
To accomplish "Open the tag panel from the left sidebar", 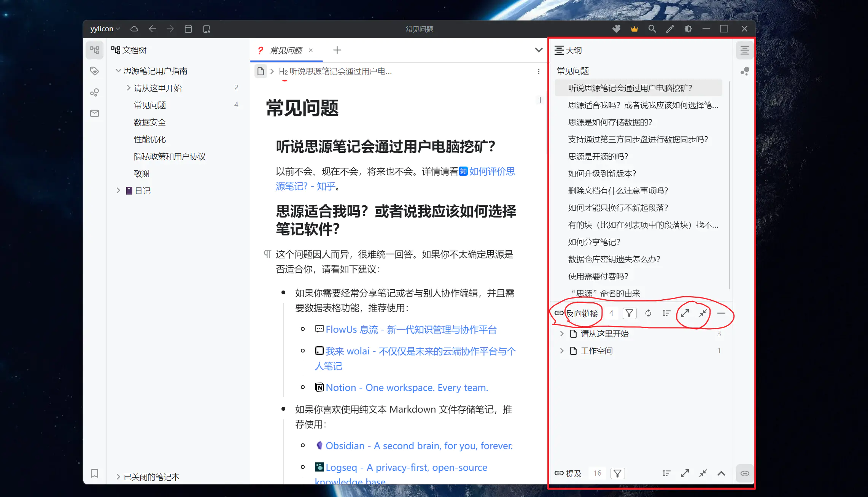I will coord(94,71).
